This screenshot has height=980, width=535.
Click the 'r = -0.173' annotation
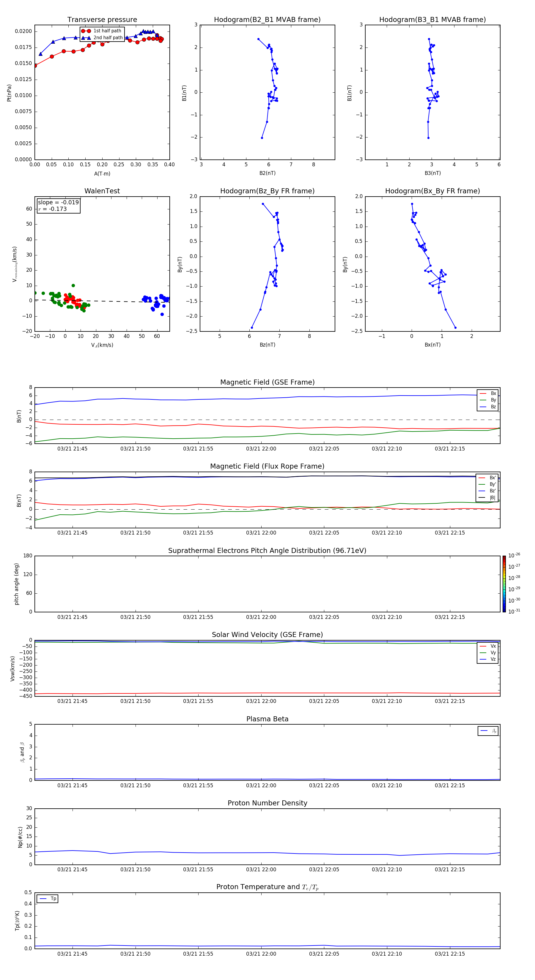click(53, 209)
